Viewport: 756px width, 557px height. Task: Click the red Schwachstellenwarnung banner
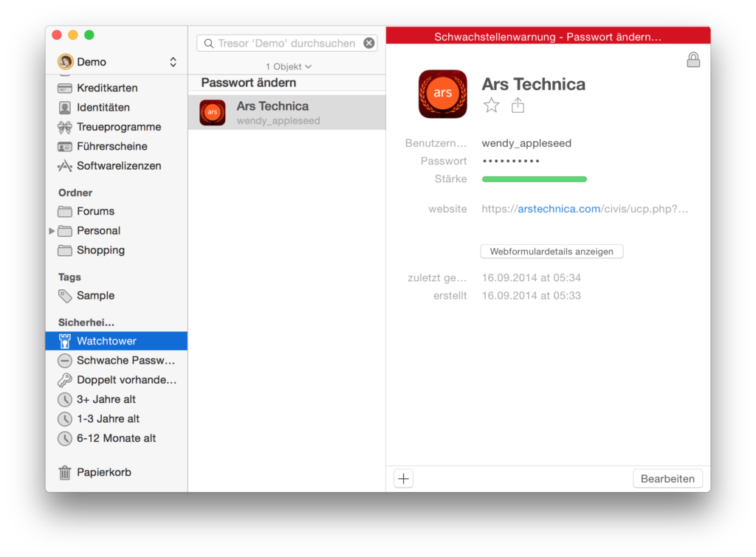coord(548,37)
